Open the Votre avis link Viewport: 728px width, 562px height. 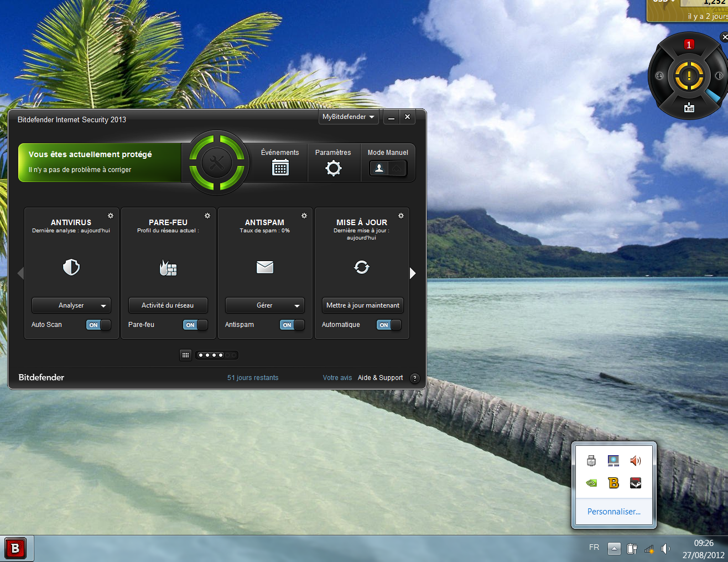[337, 378]
